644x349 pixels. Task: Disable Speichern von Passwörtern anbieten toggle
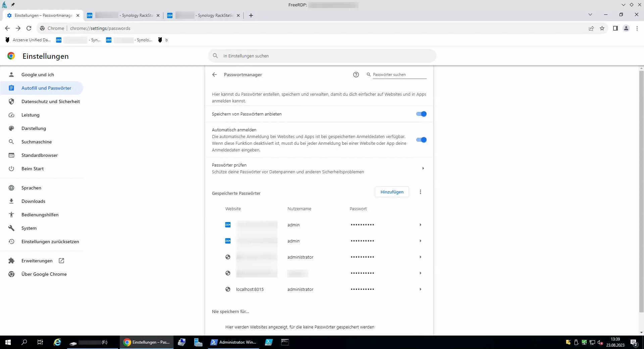[421, 114]
